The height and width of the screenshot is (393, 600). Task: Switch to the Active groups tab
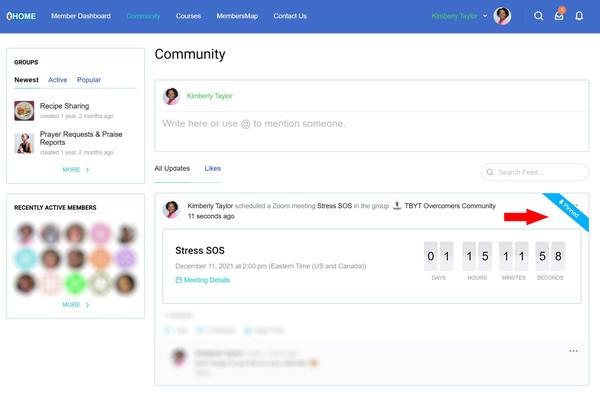pyautogui.click(x=57, y=80)
